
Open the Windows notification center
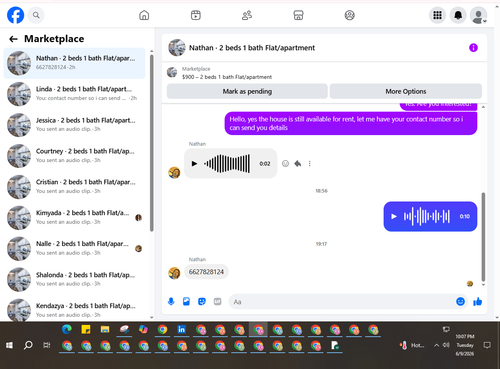487,345
